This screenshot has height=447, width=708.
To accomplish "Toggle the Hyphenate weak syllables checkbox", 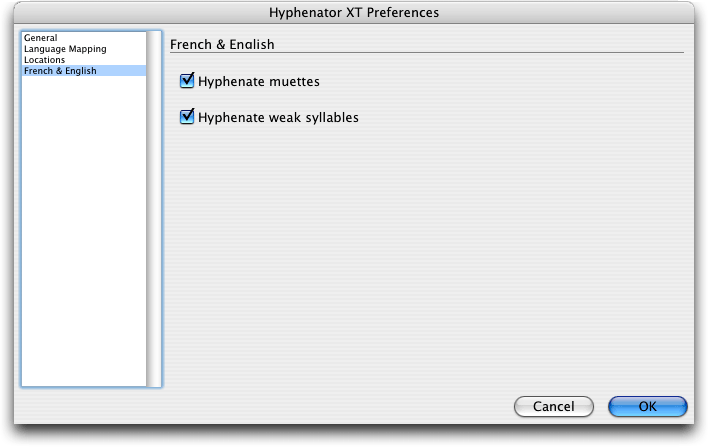I will 187,117.
